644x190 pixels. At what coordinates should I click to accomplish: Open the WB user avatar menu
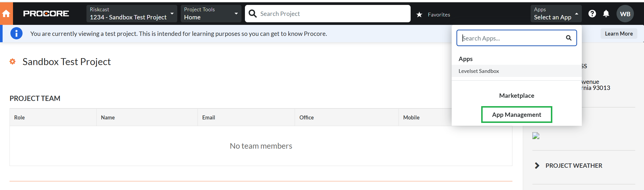point(625,14)
